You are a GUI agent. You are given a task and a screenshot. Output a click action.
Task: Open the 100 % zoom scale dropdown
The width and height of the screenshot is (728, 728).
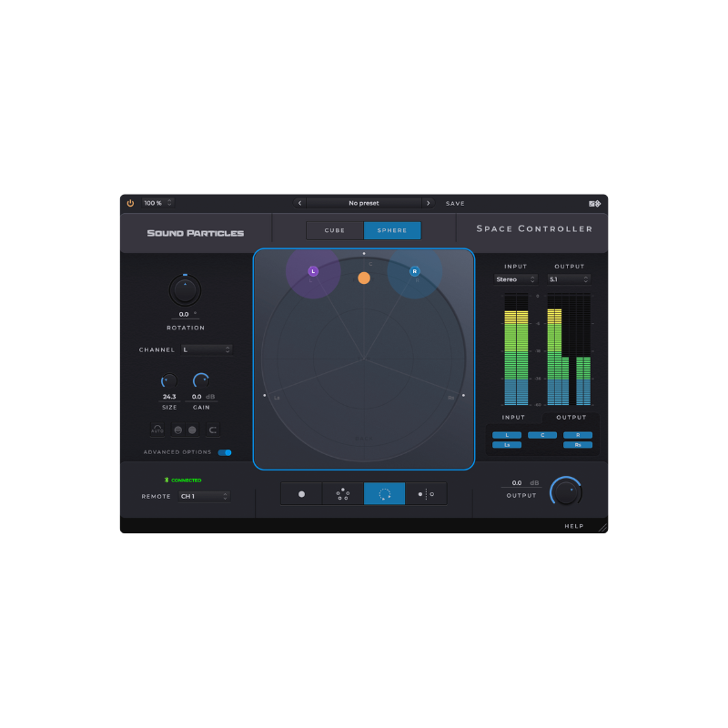pyautogui.click(x=157, y=203)
